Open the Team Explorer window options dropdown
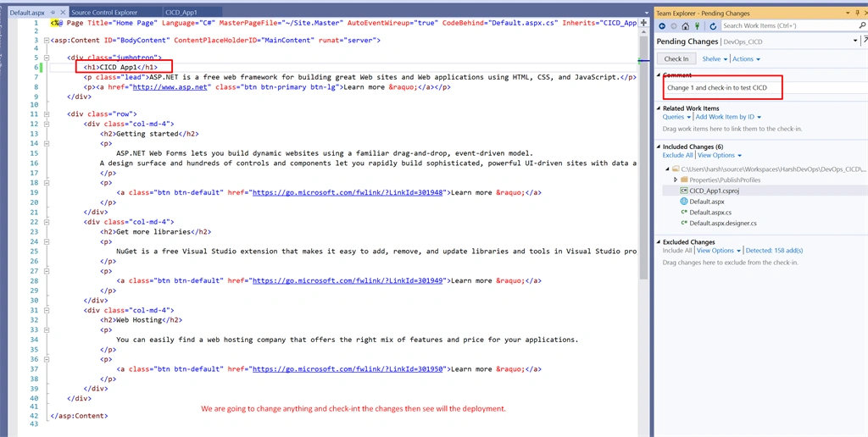 [849, 13]
